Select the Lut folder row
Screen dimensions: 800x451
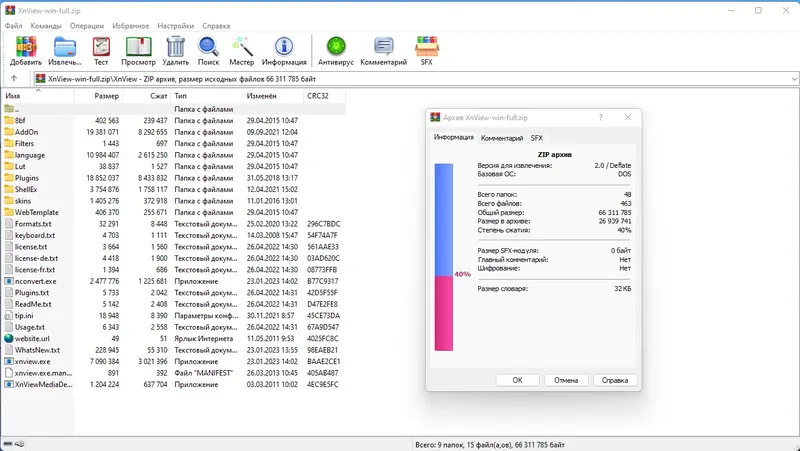click(173, 166)
